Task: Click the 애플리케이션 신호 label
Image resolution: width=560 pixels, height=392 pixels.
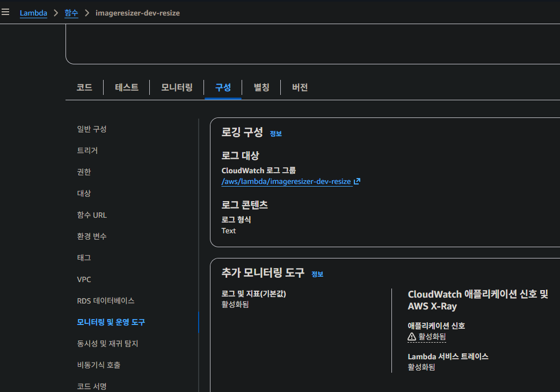Action: [436, 326]
